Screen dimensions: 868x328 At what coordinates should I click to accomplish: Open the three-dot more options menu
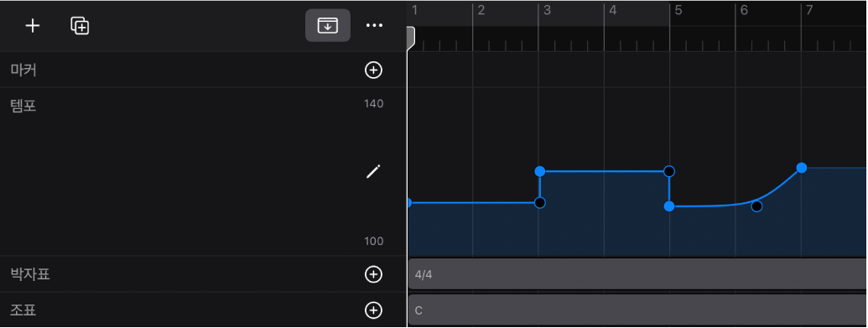point(375,25)
